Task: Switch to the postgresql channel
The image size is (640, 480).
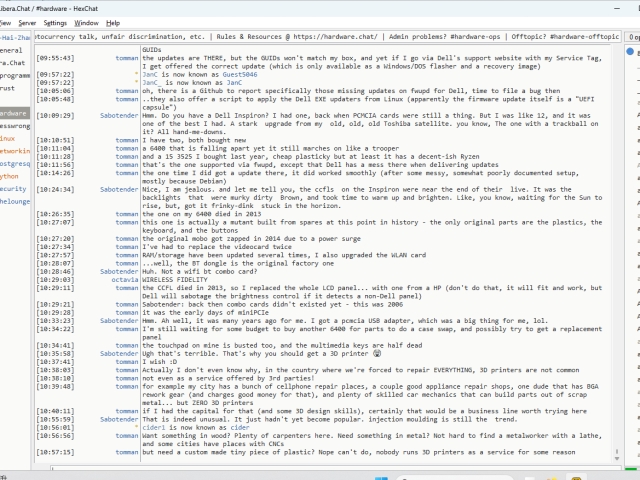Action: tap(15, 164)
